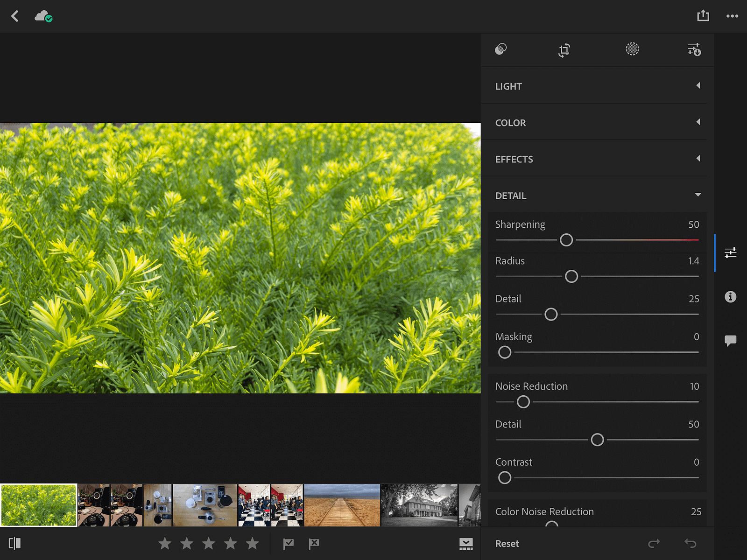Expand the LIGHT section
Viewport: 747px width, 560px height.
594,86
